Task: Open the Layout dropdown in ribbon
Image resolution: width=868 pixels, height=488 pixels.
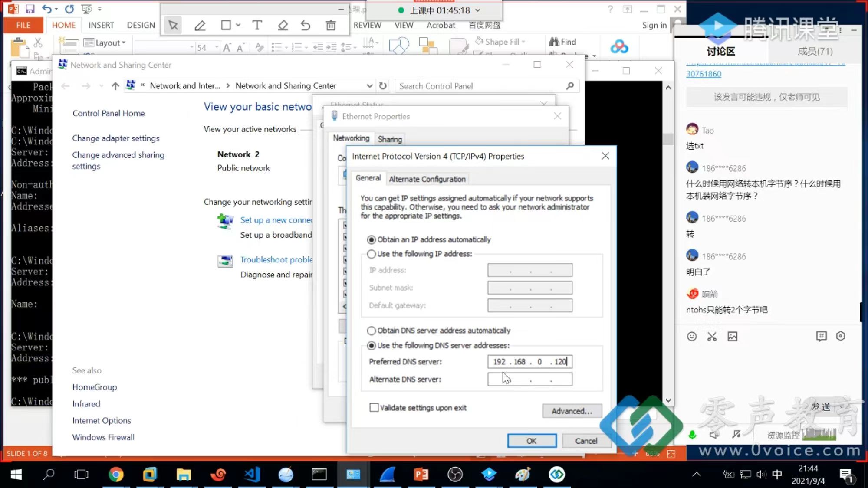Action: [105, 43]
